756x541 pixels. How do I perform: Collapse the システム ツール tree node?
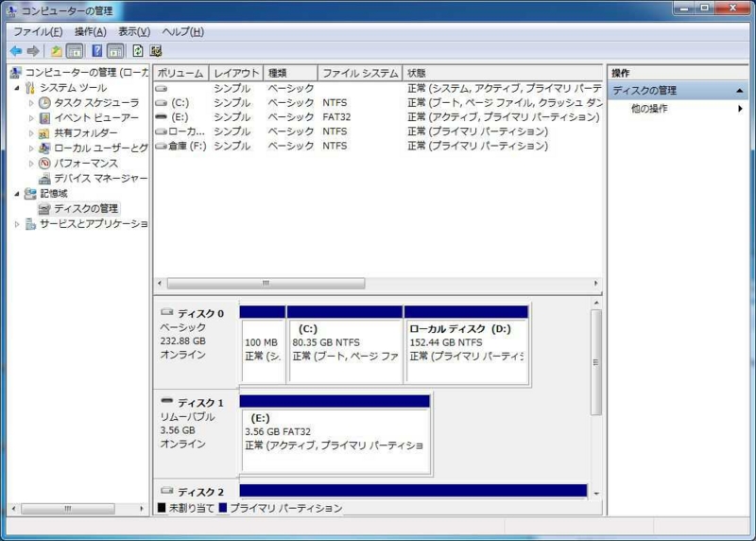coord(17,88)
